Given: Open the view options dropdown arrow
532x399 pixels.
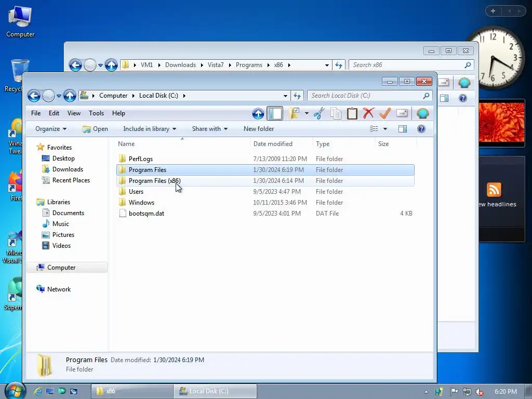Looking at the screenshot, I should click(385, 129).
